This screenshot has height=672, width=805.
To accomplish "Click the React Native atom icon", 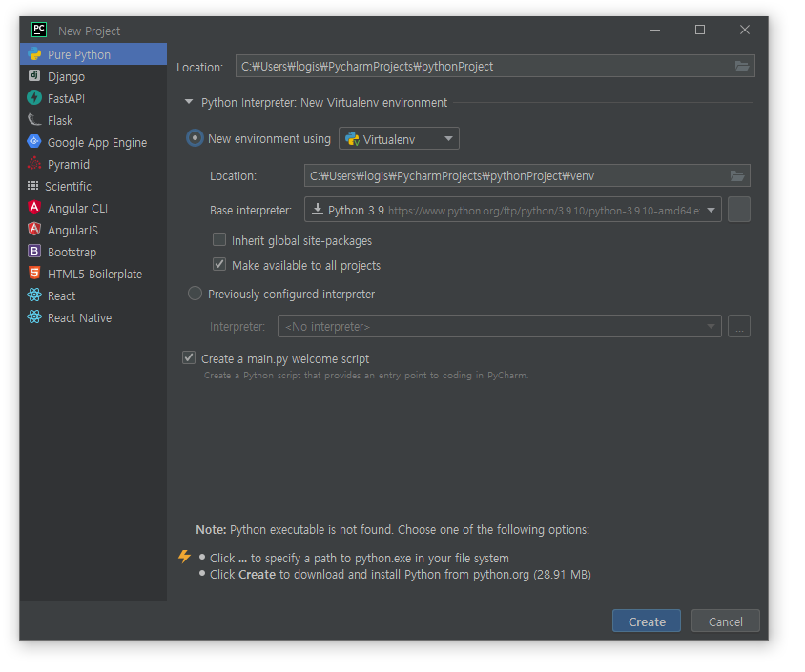I will 34,317.
